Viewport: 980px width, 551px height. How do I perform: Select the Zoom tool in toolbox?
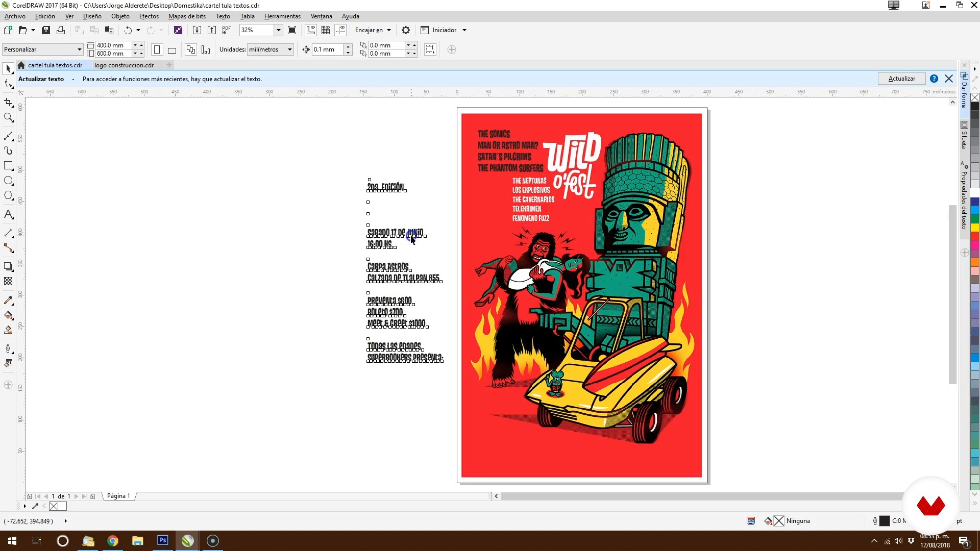click(8, 117)
